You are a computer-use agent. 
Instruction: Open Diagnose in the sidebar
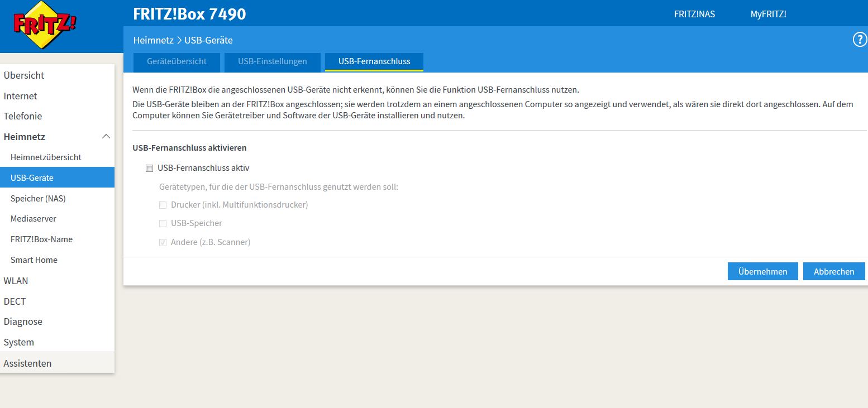pos(57,321)
